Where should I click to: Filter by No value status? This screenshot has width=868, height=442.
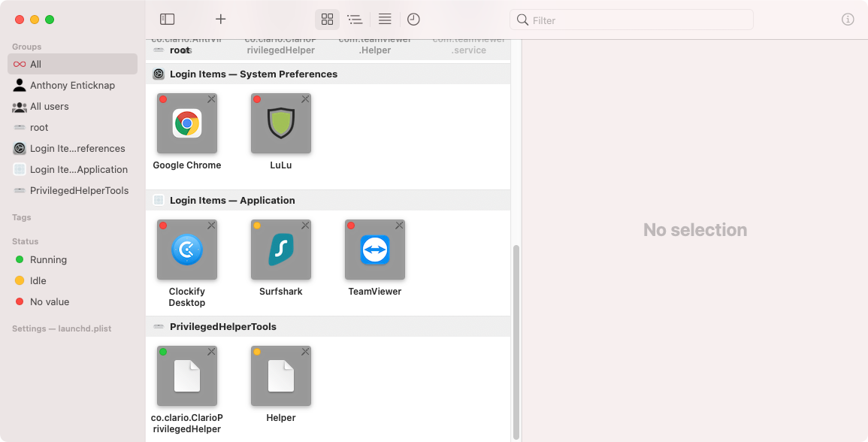pos(72,302)
